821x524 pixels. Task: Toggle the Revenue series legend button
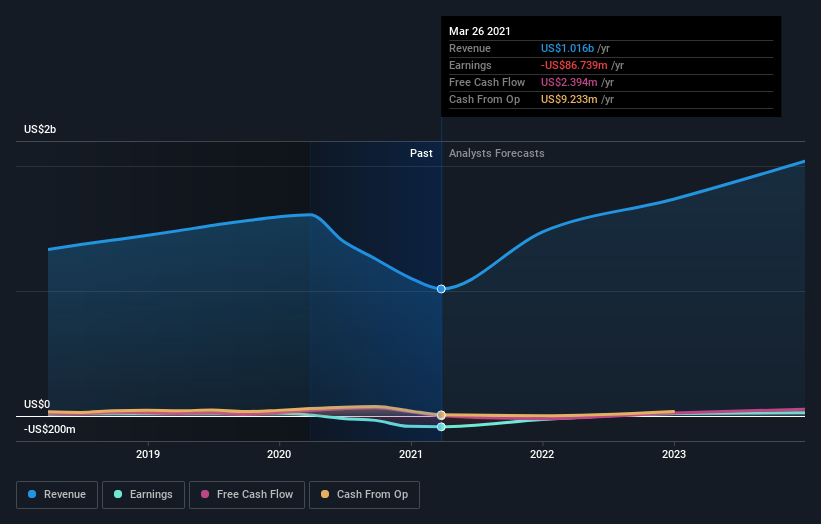point(57,495)
